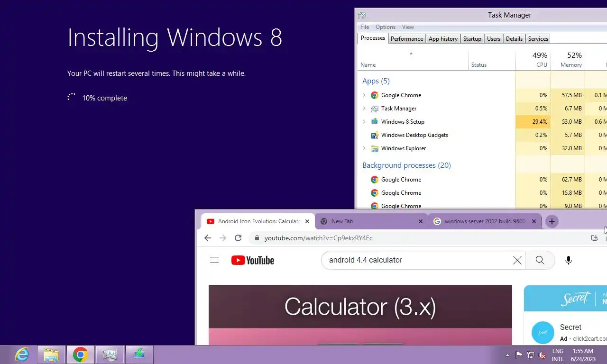The image size is (607, 364).
Task: Close the Android Icon Evolution tab
Action: click(307, 221)
